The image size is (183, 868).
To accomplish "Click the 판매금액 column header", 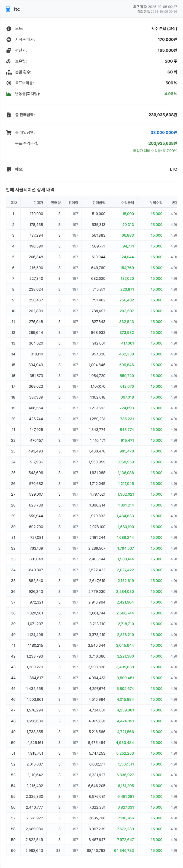I will (x=99, y=203).
